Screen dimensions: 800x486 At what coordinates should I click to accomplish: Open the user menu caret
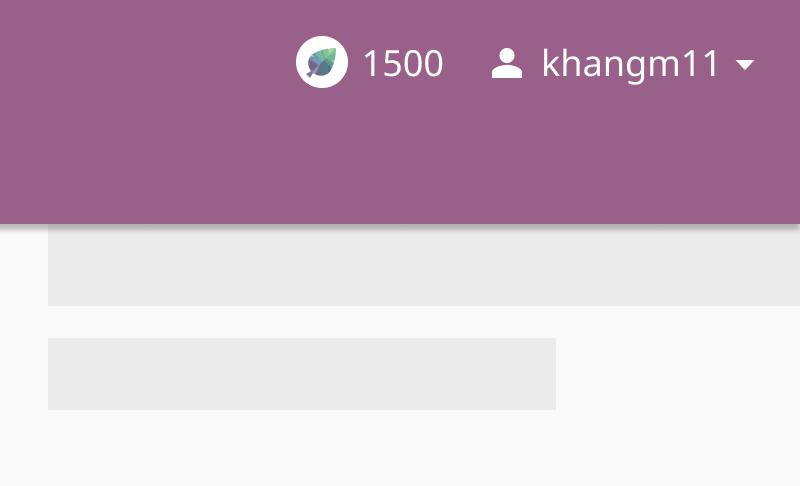point(744,65)
